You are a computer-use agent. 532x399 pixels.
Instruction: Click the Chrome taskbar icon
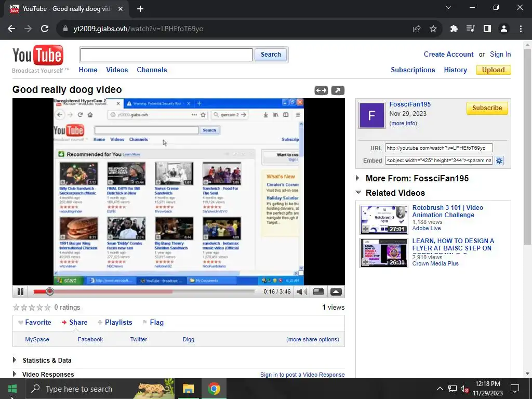tap(214, 389)
